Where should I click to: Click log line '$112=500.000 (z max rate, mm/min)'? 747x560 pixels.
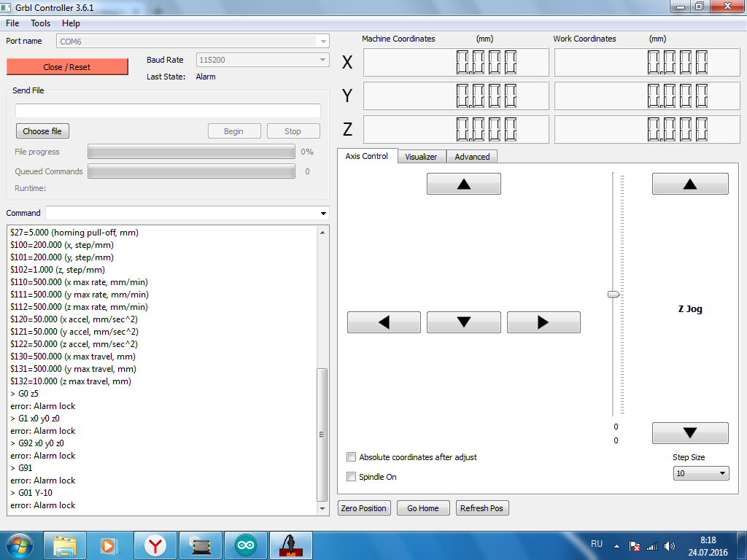[79, 307]
